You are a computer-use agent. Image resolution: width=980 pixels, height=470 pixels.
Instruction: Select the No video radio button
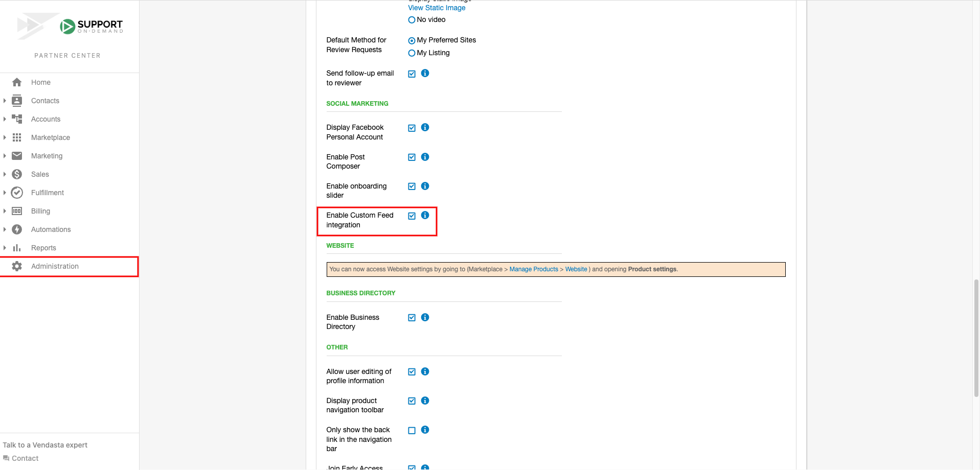point(412,20)
